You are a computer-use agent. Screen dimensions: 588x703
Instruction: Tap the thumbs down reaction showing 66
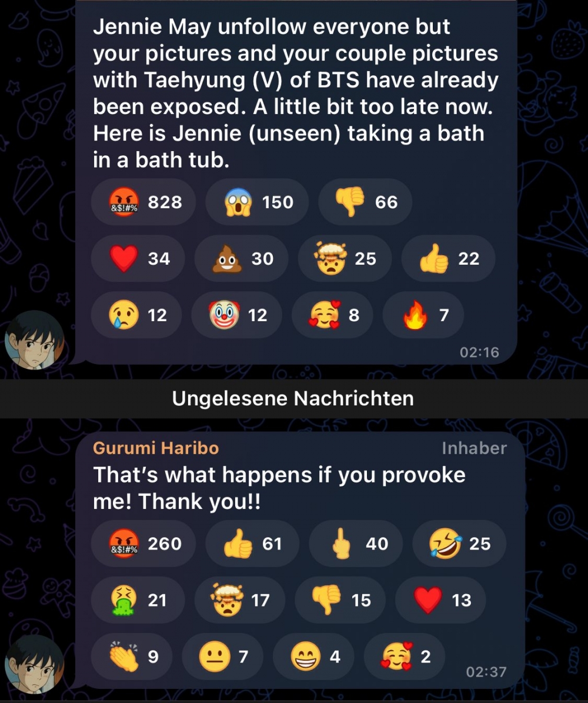click(x=365, y=202)
